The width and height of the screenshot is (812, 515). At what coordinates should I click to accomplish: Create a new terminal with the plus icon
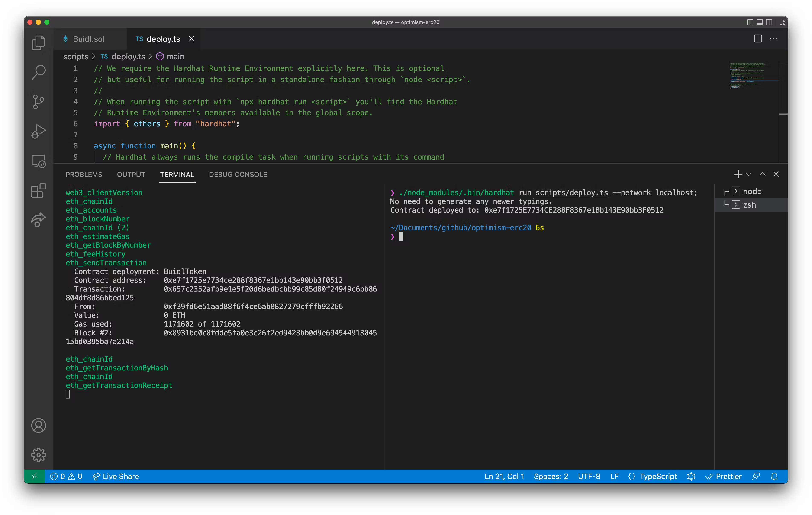tap(738, 174)
